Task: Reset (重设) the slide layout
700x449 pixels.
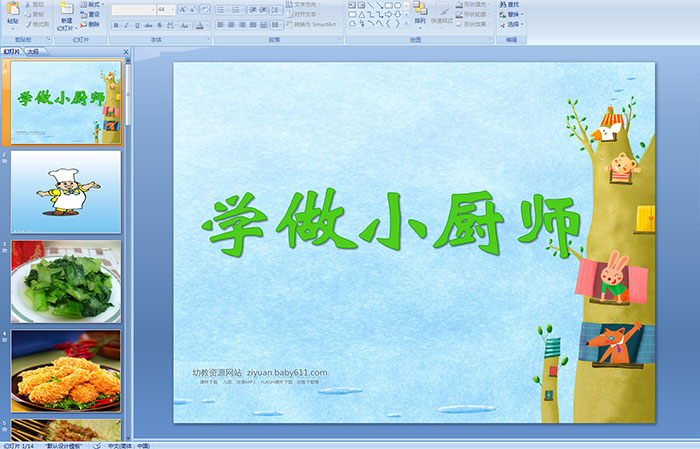Action: coord(91,14)
